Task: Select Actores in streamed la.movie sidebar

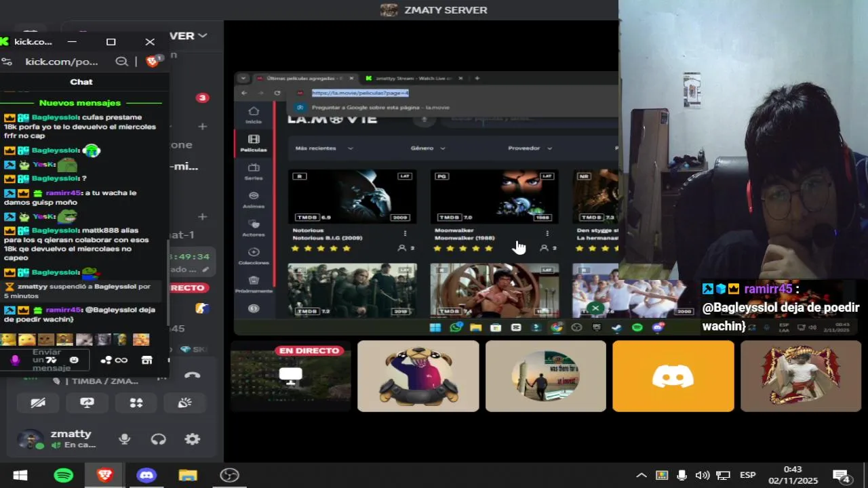Action: click(254, 227)
